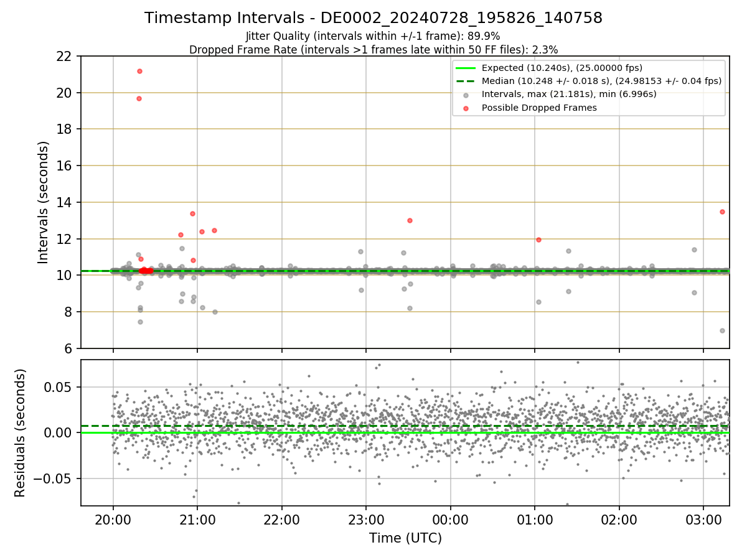
Task: Click the 'Dropped Frame Rate' subtitle line showing 2.3%
Action: point(374,49)
